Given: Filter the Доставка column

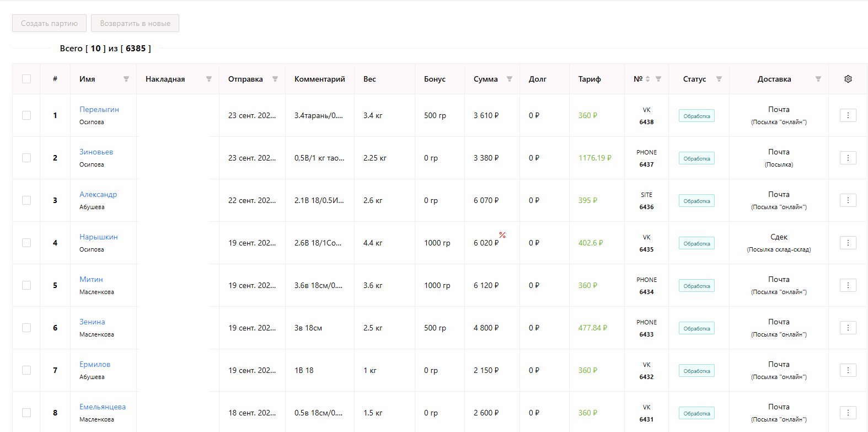Looking at the screenshot, I should [818, 79].
